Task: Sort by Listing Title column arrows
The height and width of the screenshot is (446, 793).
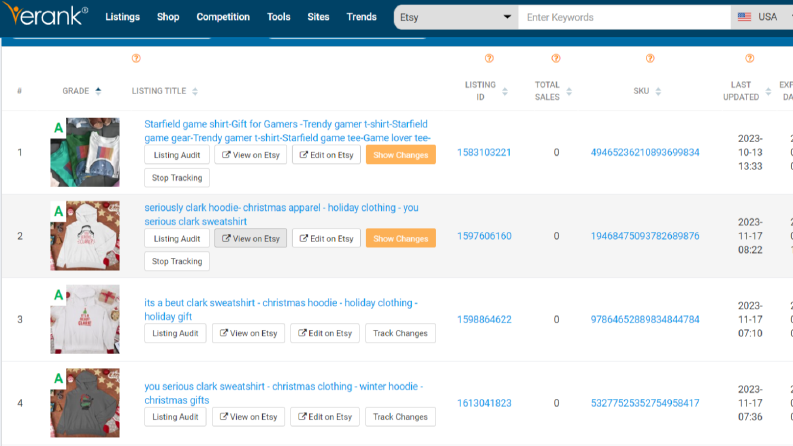Action: click(x=195, y=91)
